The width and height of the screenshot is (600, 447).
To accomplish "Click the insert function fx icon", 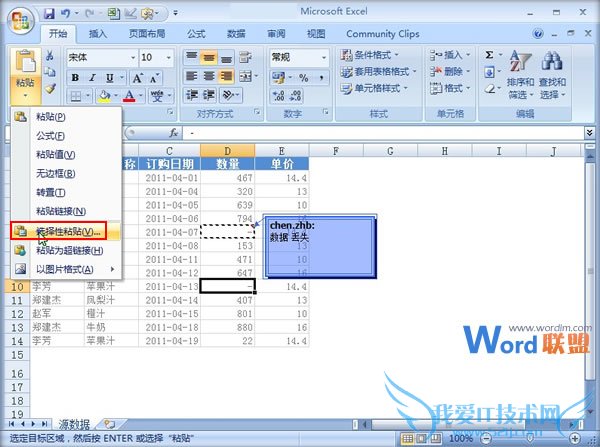I will 174,133.
